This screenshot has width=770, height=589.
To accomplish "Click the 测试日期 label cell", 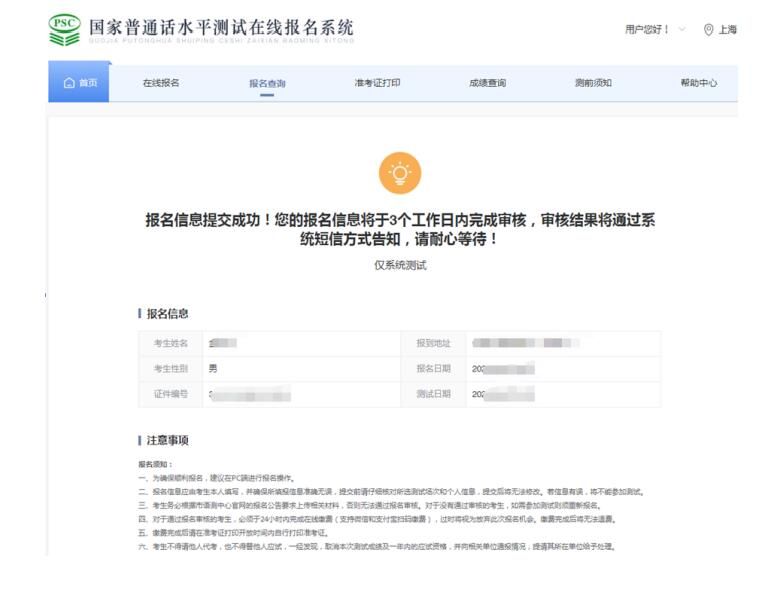I will [x=433, y=394].
